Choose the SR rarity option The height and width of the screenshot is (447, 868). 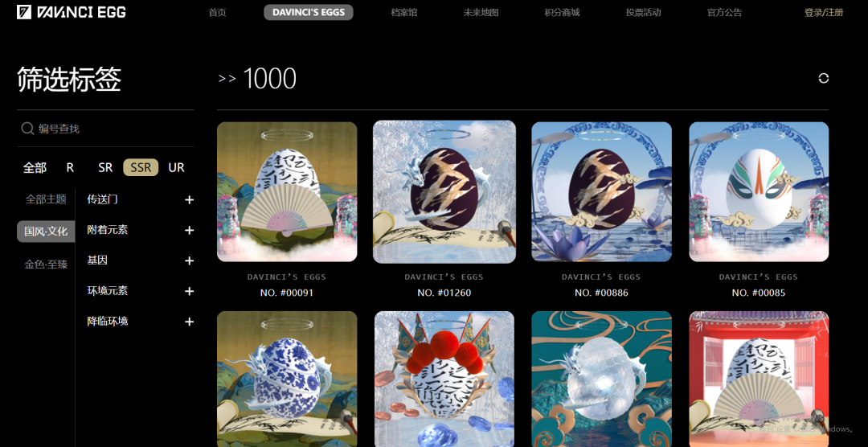105,167
